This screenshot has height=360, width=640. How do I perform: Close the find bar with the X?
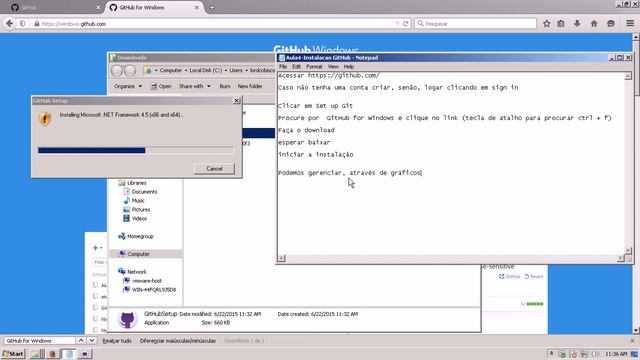click(x=632, y=340)
